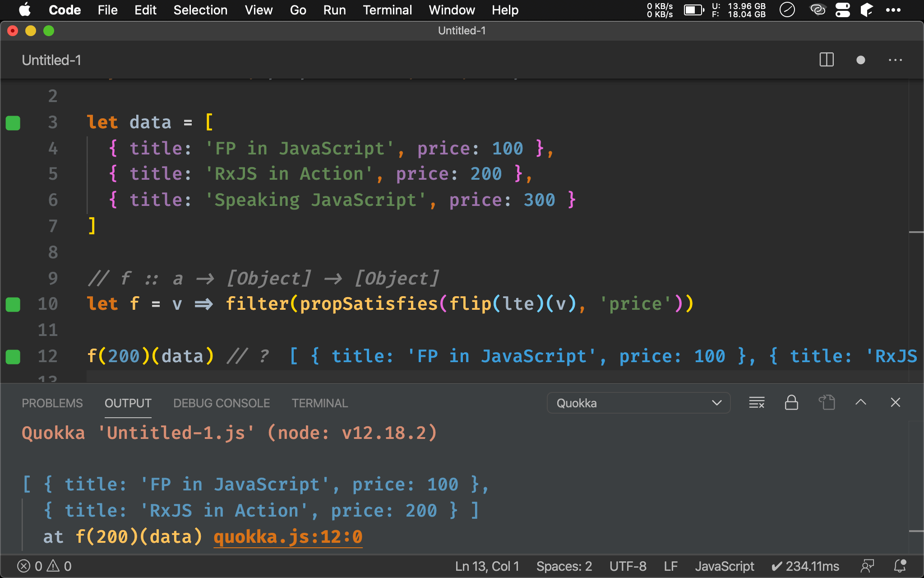
Task: Open the Edit menu
Action: [145, 10]
